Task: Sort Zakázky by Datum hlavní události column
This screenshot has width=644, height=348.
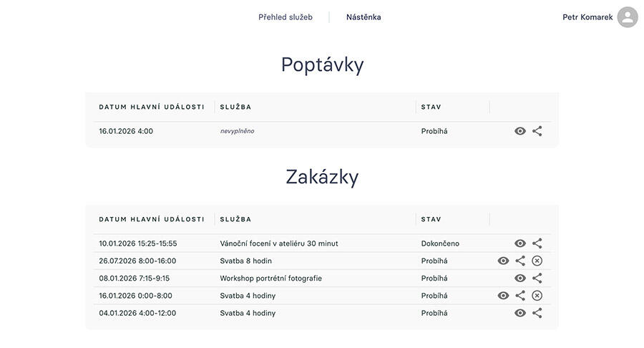Action: point(152,219)
